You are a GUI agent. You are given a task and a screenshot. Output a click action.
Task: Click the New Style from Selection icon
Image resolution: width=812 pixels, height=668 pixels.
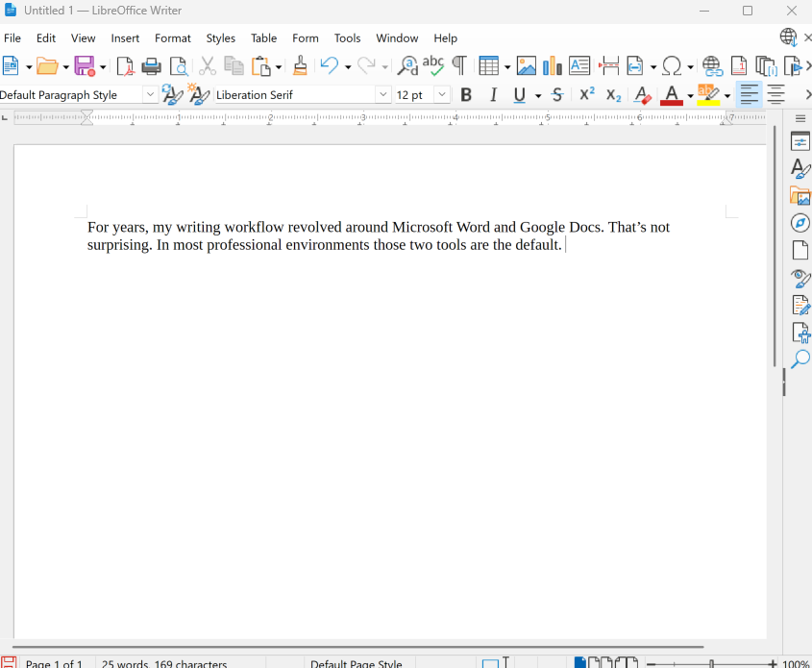[198, 94]
